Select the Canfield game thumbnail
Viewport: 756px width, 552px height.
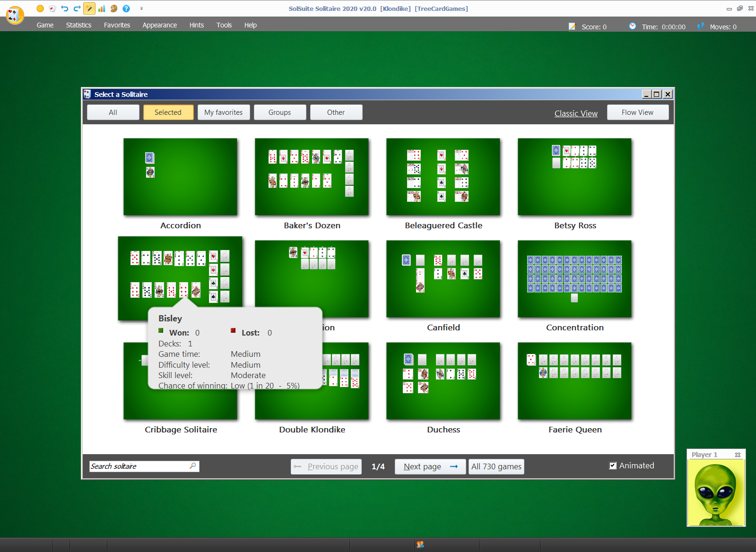tap(443, 279)
